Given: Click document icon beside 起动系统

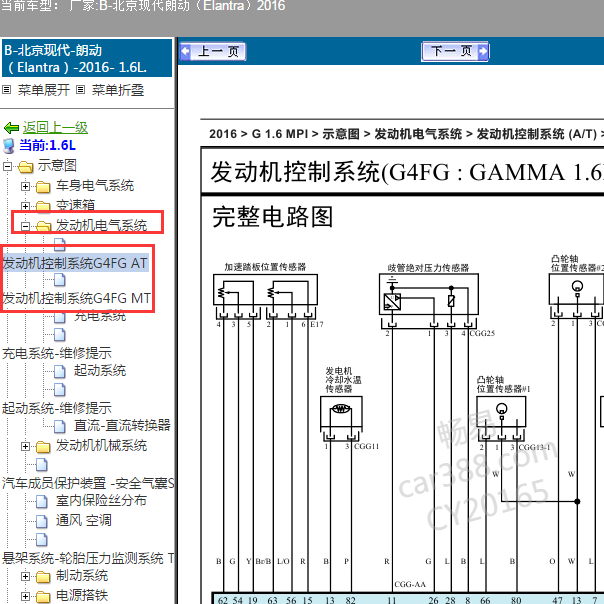Looking at the screenshot, I should click(x=60, y=371).
